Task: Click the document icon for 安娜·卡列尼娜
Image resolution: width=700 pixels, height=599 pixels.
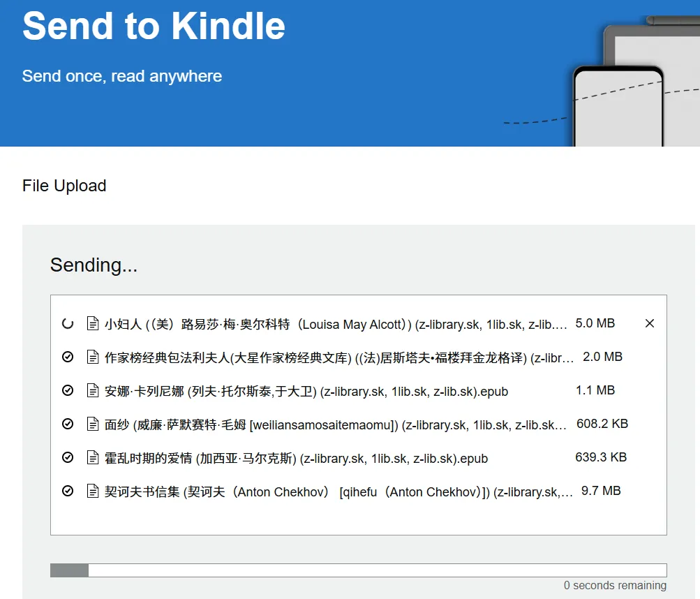Action: pyautogui.click(x=92, y=390)
